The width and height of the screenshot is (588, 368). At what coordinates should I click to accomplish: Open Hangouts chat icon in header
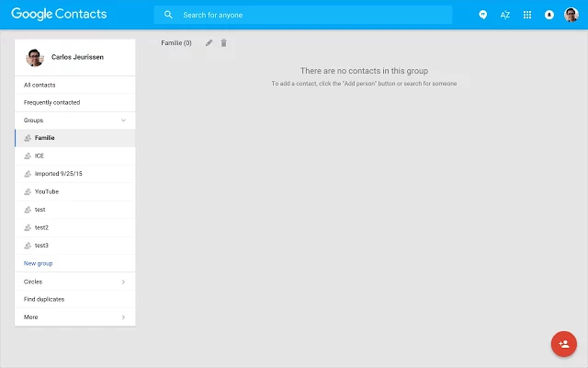pos(483,15)
